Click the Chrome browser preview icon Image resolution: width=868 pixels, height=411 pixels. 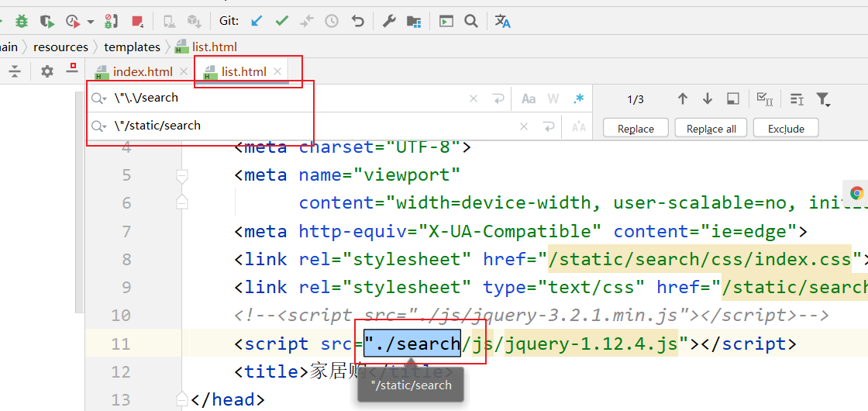click(857, 193)
